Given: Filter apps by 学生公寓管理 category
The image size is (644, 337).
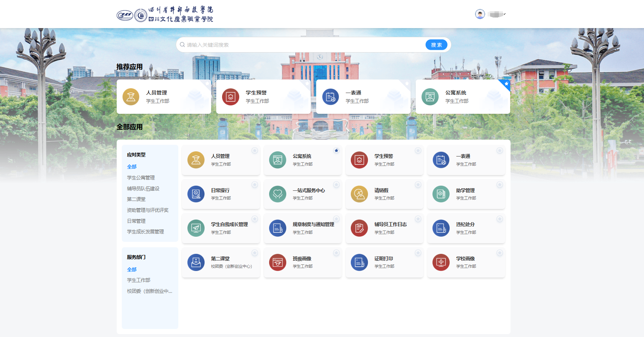Looking at the screenshot, I should pyautogui.click(x=141, y=178).
